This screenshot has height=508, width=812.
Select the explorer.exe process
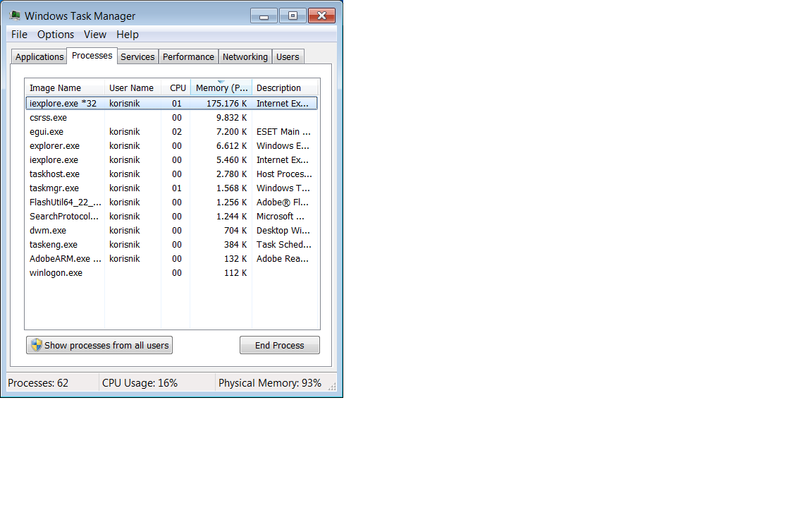click(x=171, y=145)
